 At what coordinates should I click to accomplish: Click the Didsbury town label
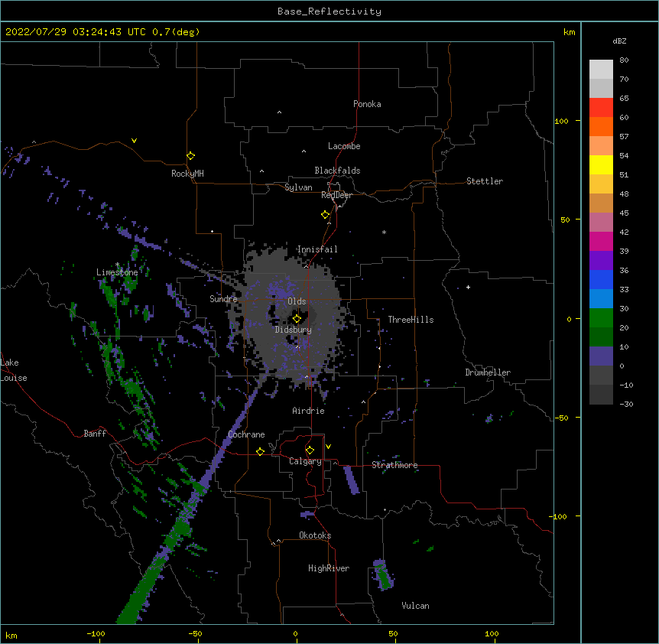(x=294, y=330)
